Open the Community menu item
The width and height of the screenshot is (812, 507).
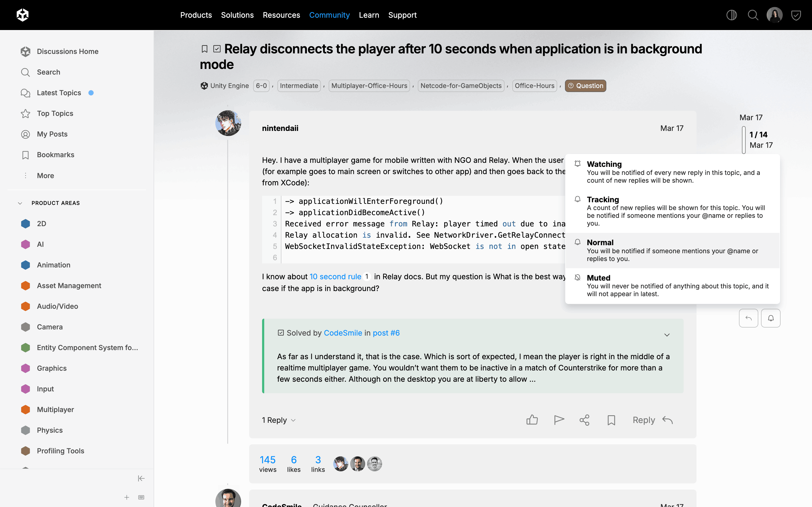click(329, 15)
